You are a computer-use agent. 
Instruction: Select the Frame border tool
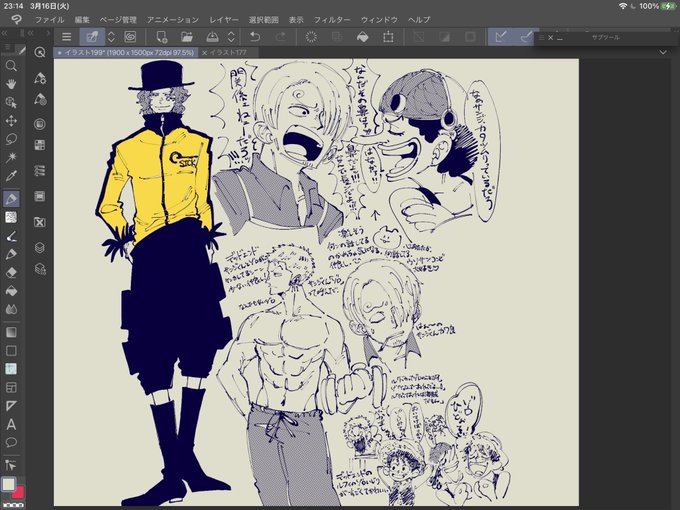coord(11,387)
